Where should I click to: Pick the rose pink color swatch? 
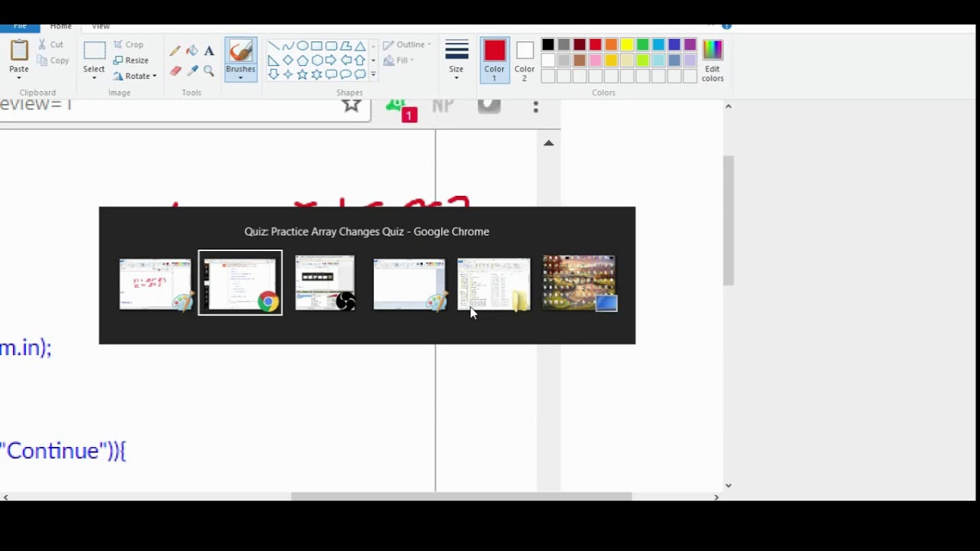(x=596, y=60)
